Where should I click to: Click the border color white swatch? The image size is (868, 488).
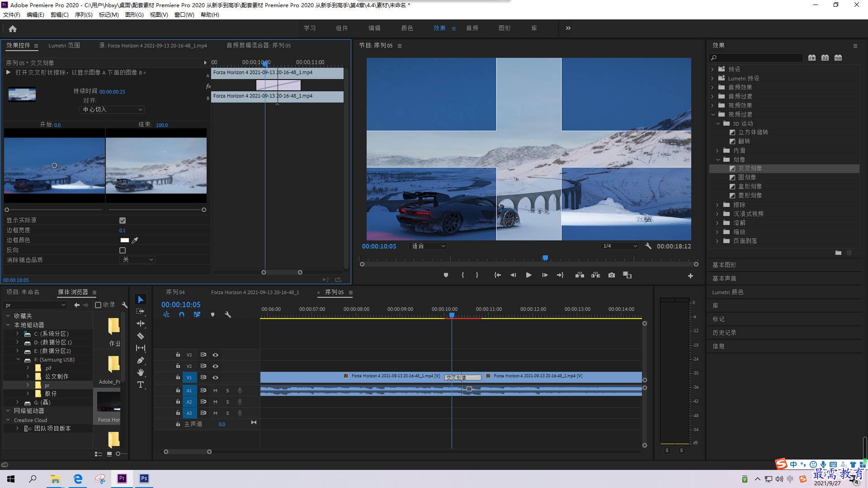pos(125,240)
